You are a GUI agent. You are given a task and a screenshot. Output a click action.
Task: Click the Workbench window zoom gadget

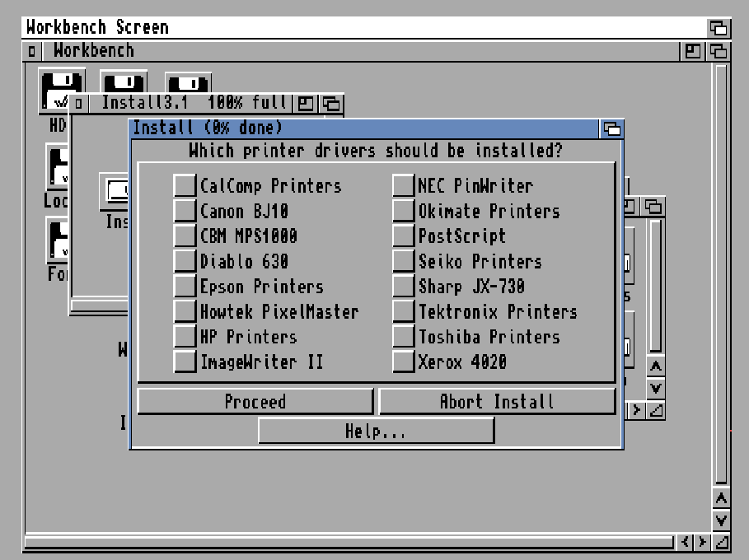coord(693,50)
